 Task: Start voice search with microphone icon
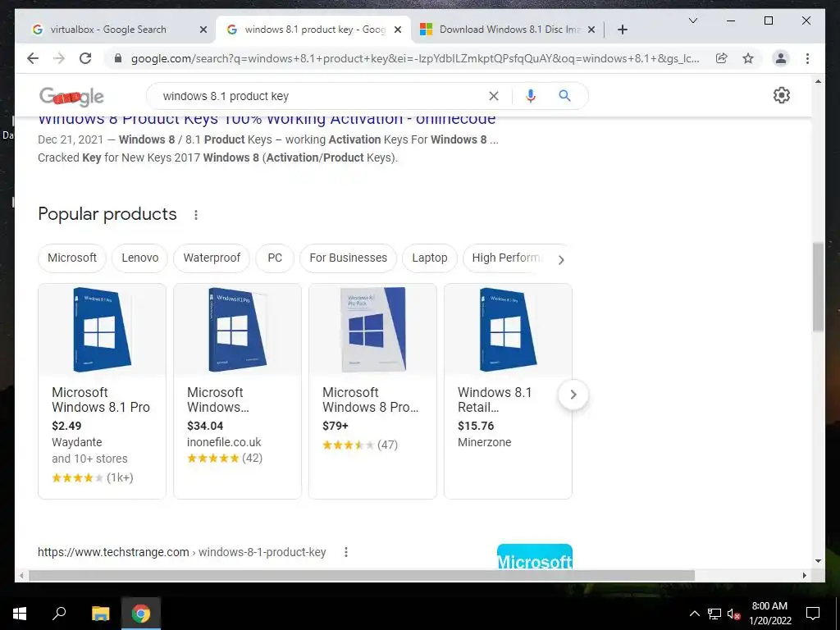tap(531, 96)
